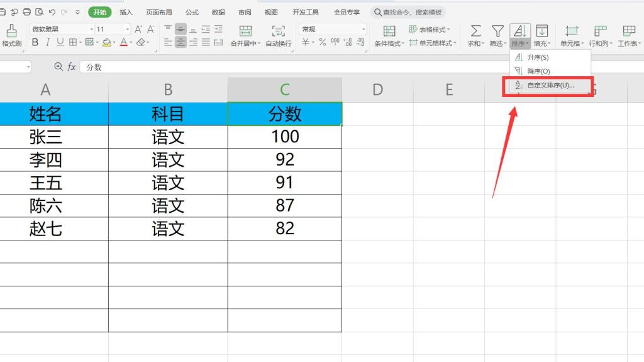Choose Descending (降序) from the sort menu
Viewport: 644px width, 362px height.
550,71
